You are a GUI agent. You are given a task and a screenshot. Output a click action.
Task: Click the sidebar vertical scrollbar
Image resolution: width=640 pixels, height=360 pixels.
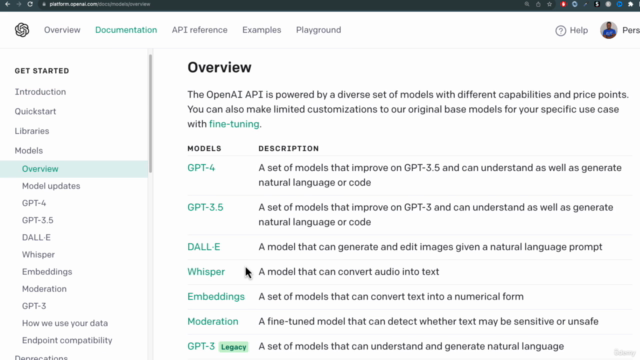tap(150, 113)
